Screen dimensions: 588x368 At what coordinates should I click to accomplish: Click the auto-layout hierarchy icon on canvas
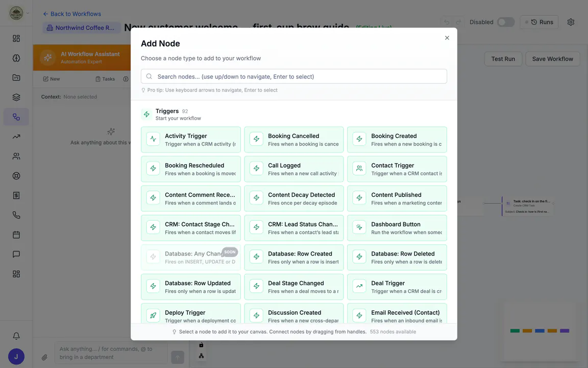[201, 356]
